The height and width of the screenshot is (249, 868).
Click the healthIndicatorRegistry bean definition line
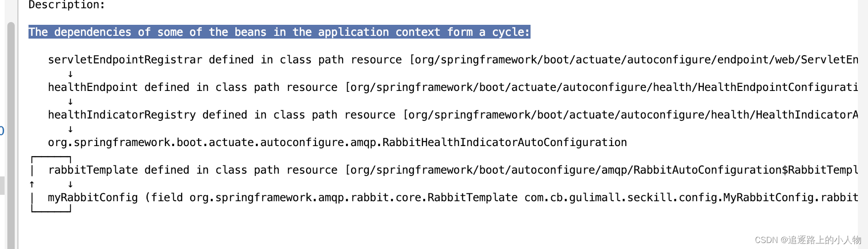[453, 115]
